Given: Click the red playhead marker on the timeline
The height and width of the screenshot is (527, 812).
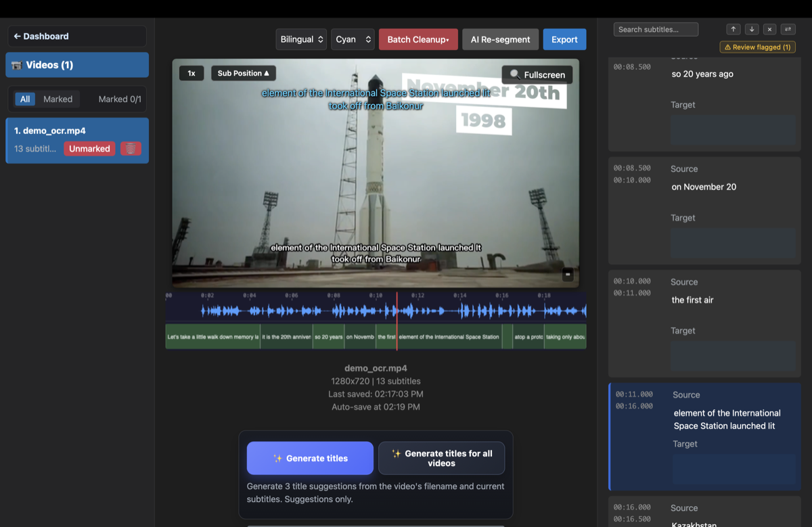Looking at the screenshot, I should point(397,321).
